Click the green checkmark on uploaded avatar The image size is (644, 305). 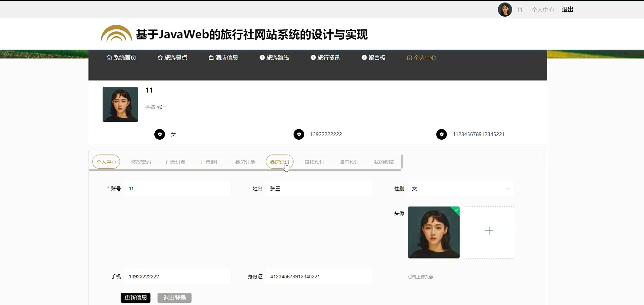coord(456,210)
